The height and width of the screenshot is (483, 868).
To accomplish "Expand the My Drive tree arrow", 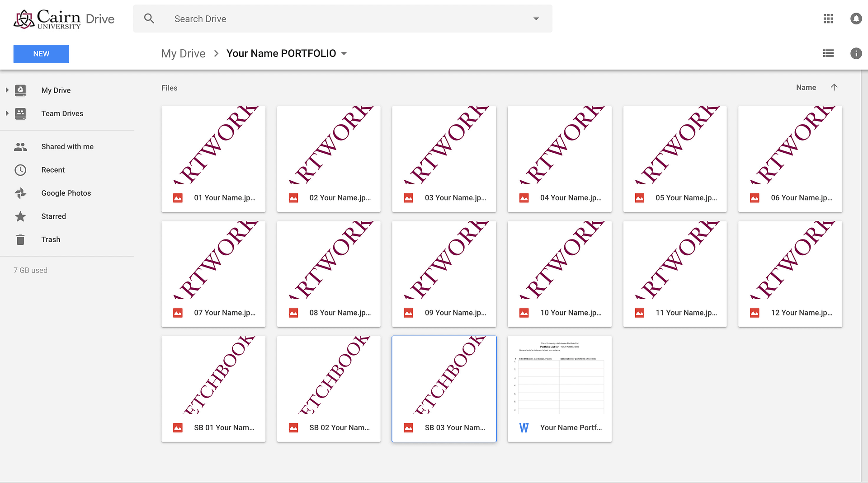I will point(7,90).
